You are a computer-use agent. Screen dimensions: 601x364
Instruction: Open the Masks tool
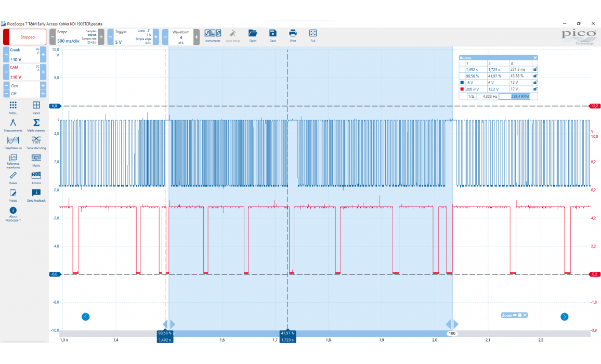pyautogui.click(x=36, y=160)
